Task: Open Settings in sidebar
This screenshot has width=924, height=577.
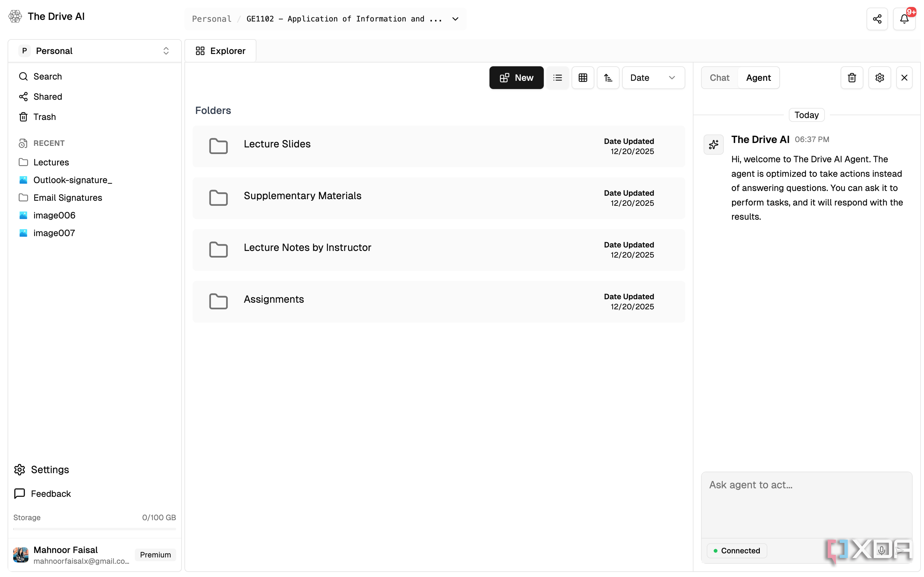Action: (41, 469)
